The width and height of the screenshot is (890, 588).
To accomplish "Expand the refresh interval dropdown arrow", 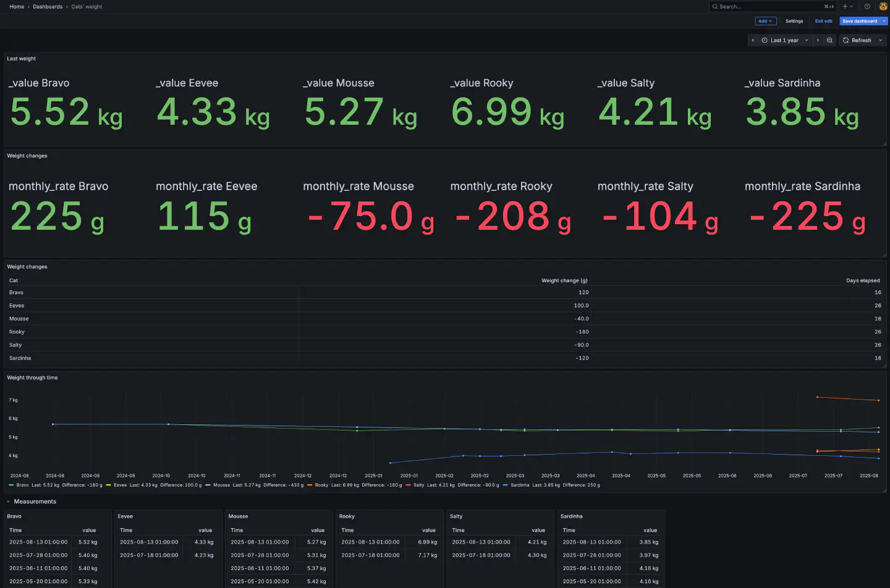I will [x=881, y=40].
